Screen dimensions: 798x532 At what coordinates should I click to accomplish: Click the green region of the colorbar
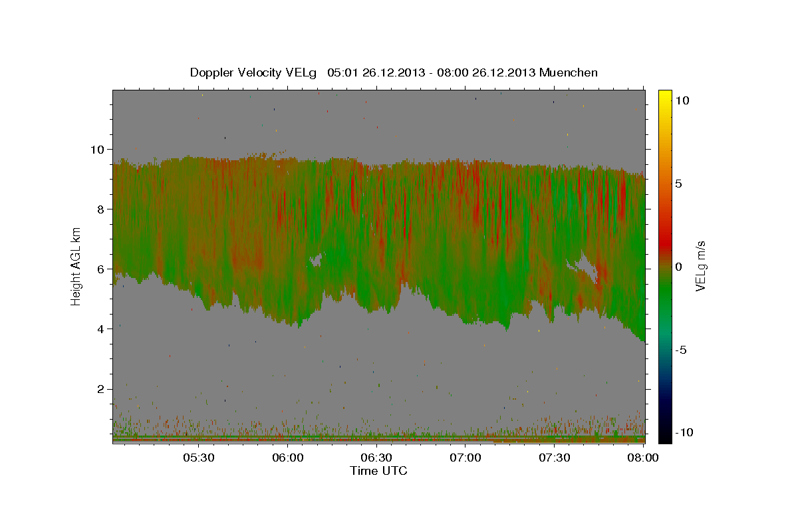(664, 293)
